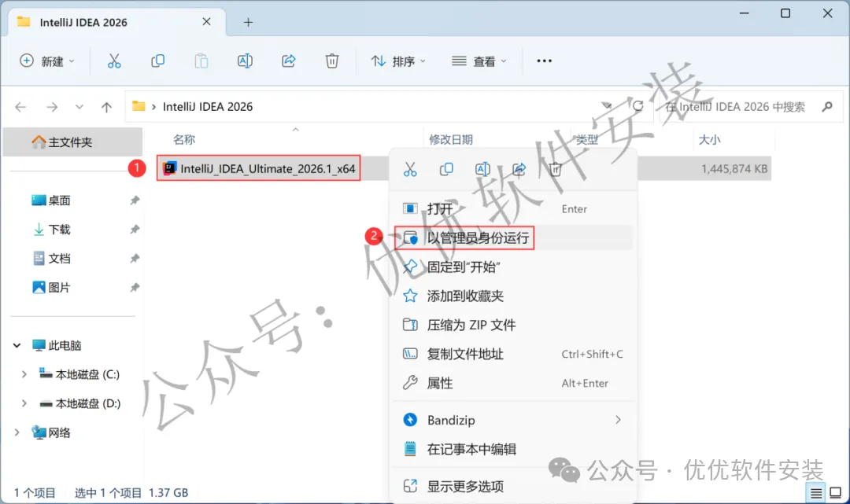Click Rename icon in context menu
The image size is (850, 504).
coord(482,170)
